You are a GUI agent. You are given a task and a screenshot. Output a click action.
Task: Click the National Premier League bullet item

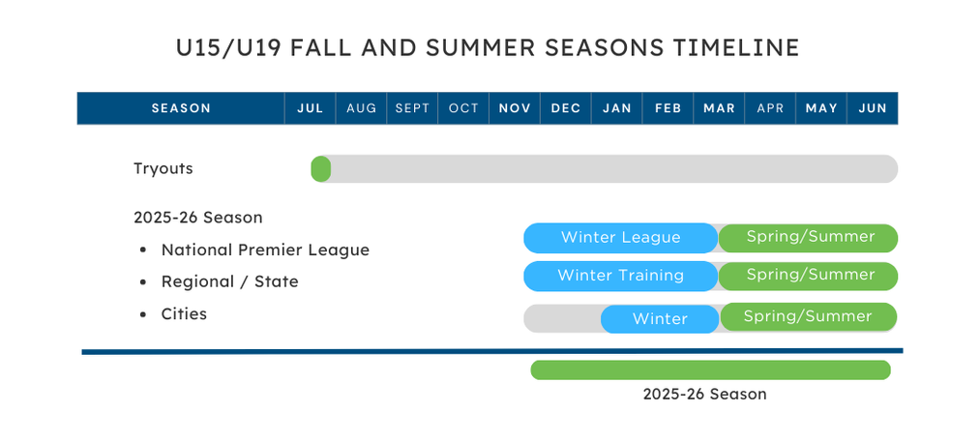pos(265,250)
